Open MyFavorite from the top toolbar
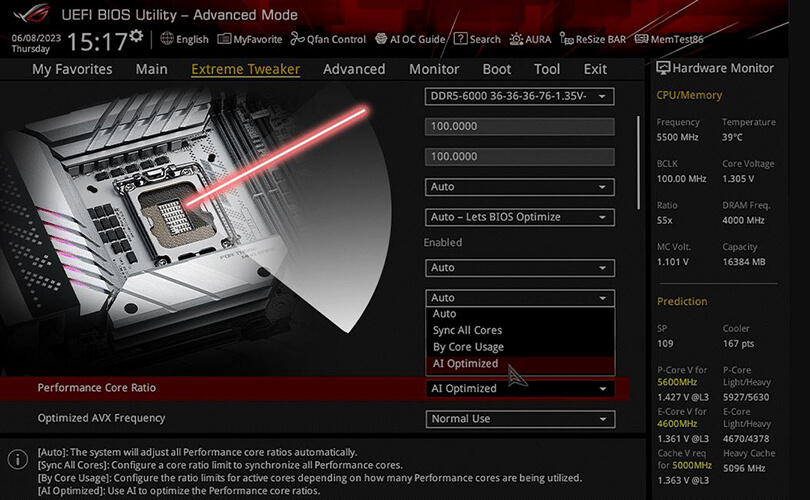The width and height of the screenshot is (810, 500). tap(225, 39)
